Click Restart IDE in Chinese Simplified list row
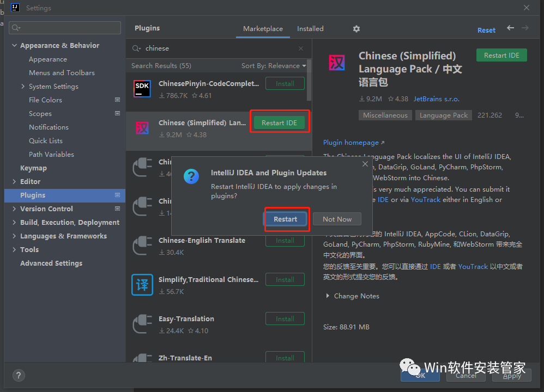Viewport: 544px width, 392px height. (279, 122)
